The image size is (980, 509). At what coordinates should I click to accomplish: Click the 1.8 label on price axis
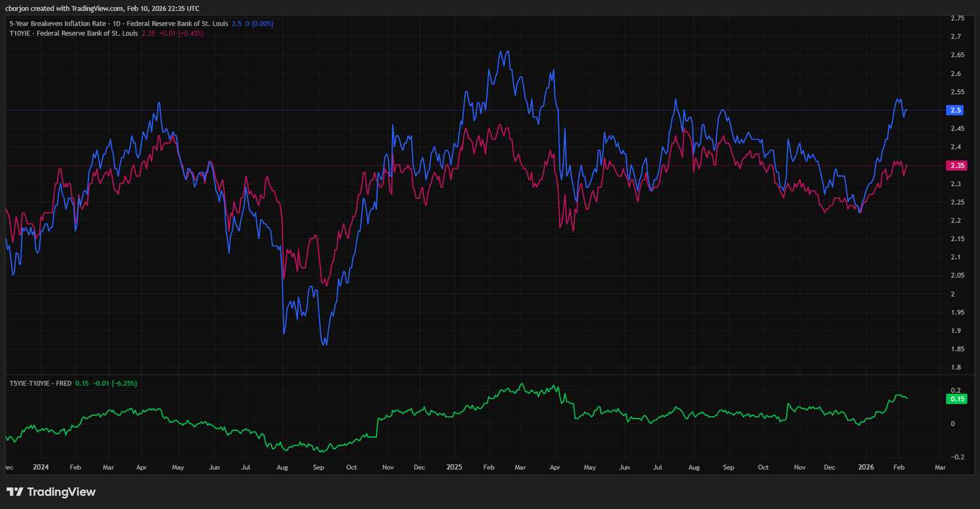pos(955,367)
